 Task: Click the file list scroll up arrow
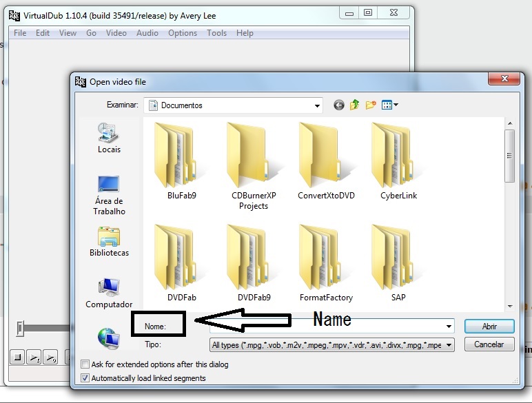(x=510, y=123)
